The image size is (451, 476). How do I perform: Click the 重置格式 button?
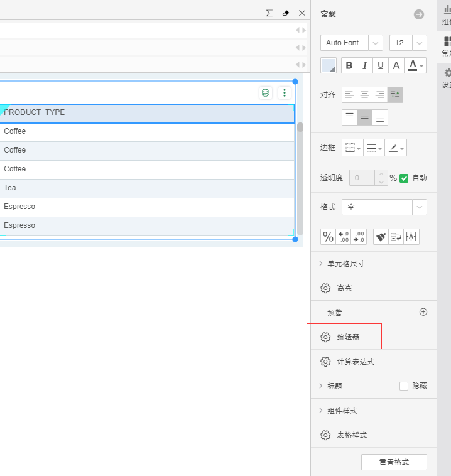coord(394,462)
